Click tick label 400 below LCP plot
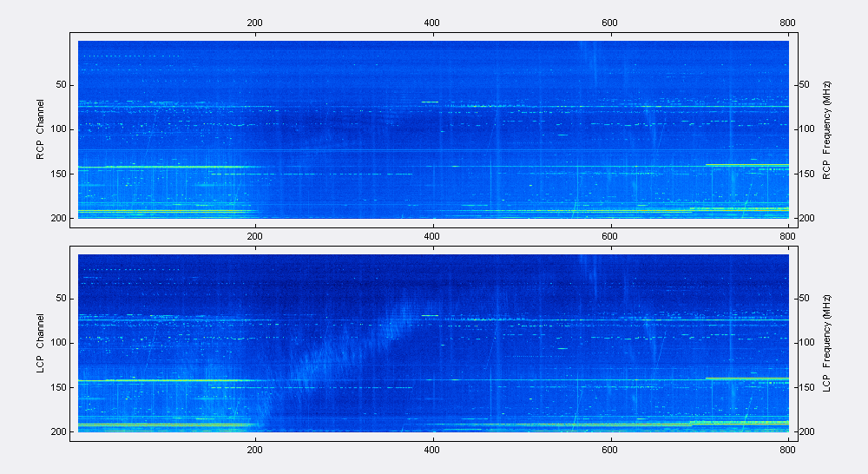 pos(431,450)
